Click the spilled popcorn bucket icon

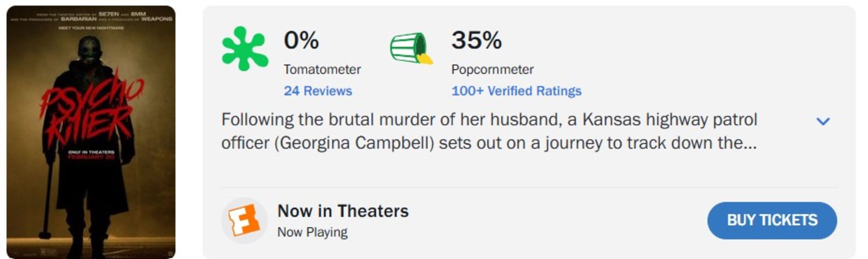pyautogui.click(x=410, y=48)
